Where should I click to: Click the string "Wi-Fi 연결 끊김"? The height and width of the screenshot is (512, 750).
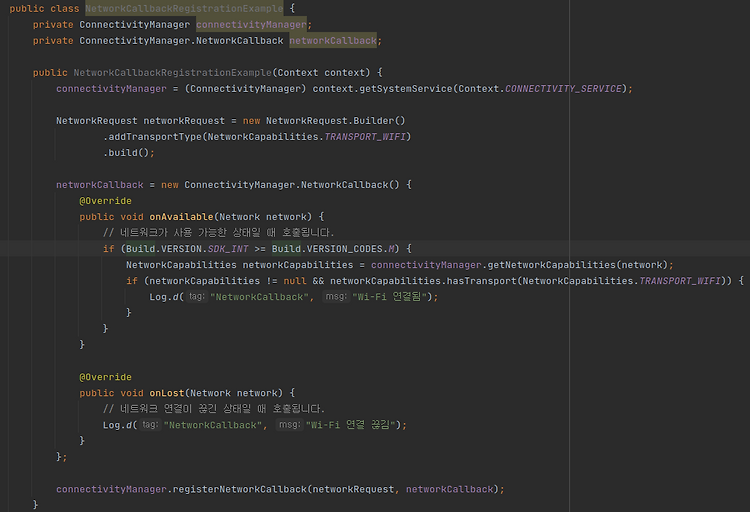pyautogui.click(x=351, y=425)
